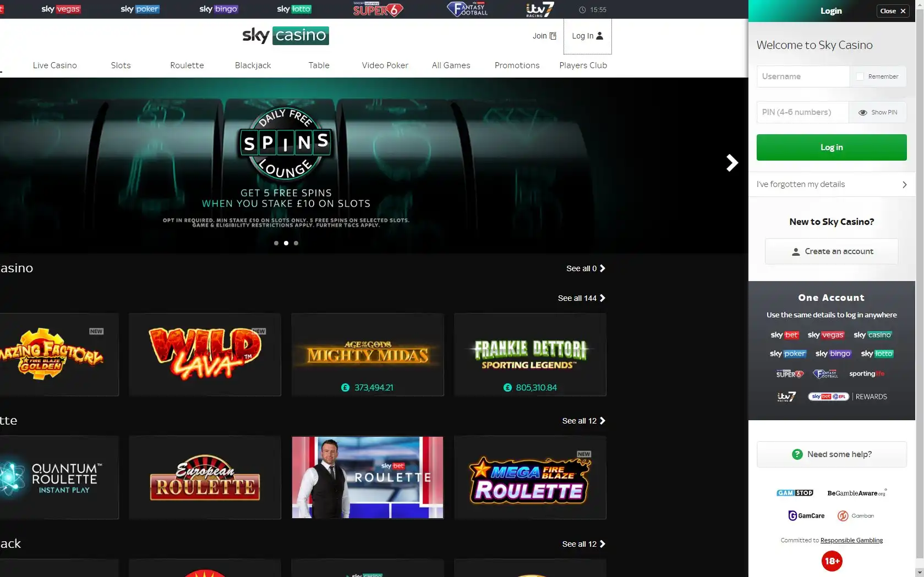Toggle Show PIN visibility
The height and width of the screenshot is (577, 924).
click(878, 112)
